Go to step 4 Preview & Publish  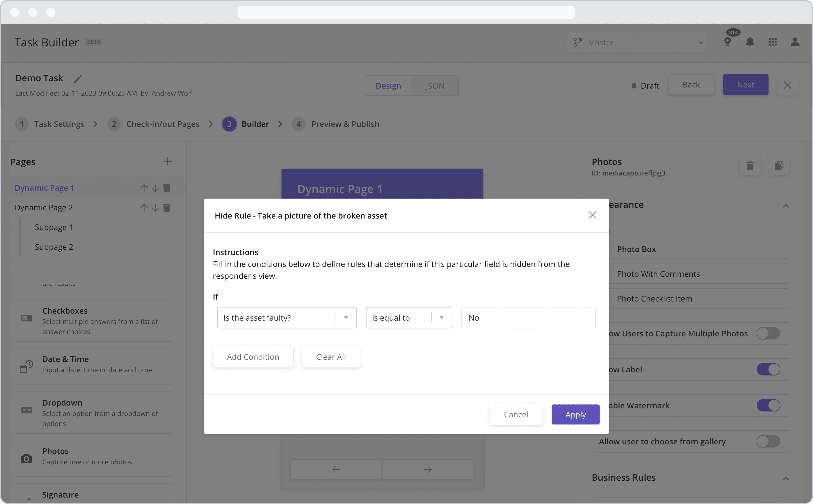coord(336,124)
